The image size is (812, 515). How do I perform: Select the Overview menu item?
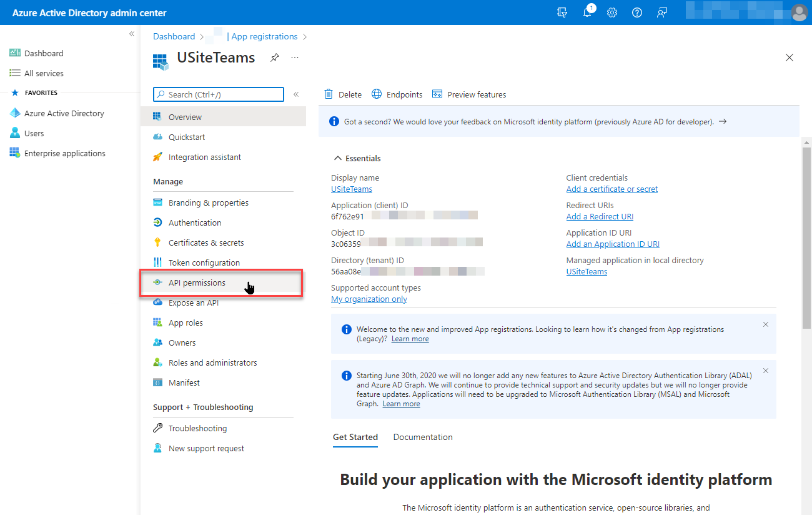click(224, 117)
